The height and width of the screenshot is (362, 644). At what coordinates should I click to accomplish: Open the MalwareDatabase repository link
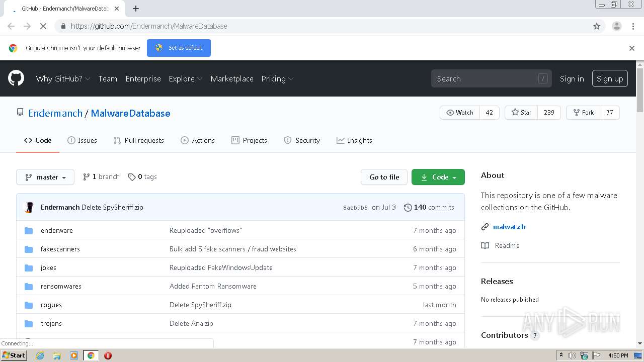coord(130,113)
